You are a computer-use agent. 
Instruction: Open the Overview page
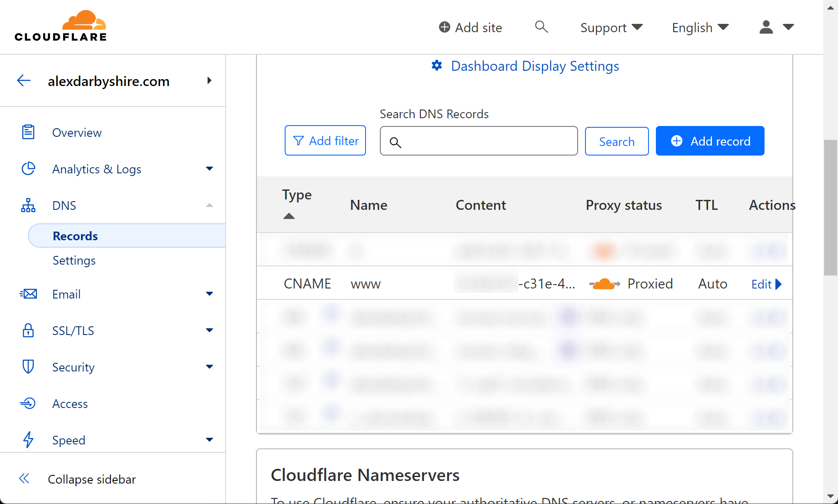(77, 133)
